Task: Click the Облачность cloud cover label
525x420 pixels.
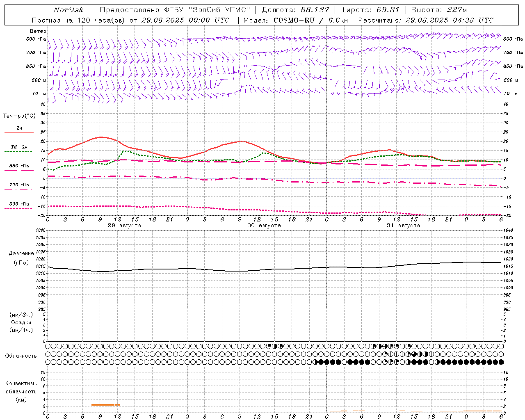Action: 21,356
